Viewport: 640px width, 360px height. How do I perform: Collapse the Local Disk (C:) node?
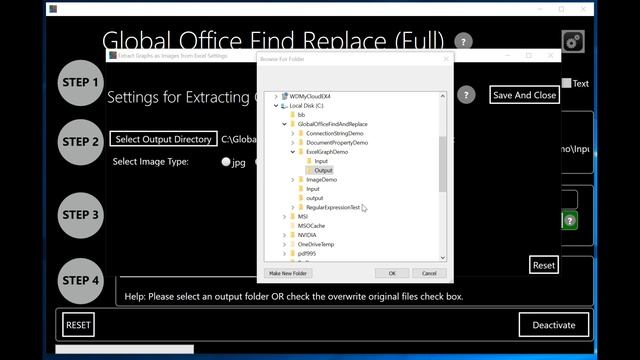coord(276,106)
